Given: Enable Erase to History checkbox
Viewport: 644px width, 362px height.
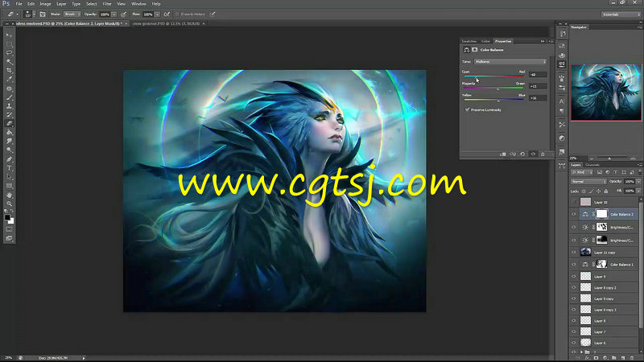Looking at the screenshot, I should [x=177, y=14].
